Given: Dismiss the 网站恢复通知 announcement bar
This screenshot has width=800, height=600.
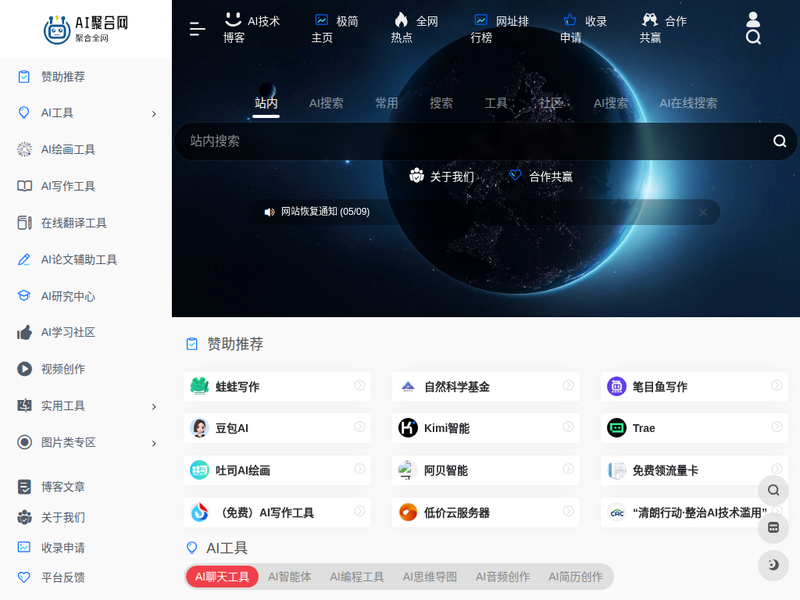Looking at the screenshot, I should click(x=703, y=212).
